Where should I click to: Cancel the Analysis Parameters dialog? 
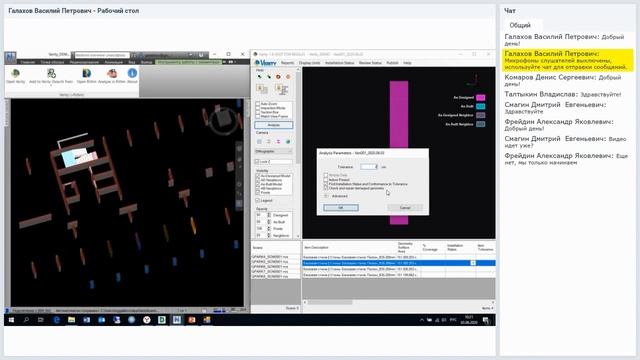coord(405,208)
